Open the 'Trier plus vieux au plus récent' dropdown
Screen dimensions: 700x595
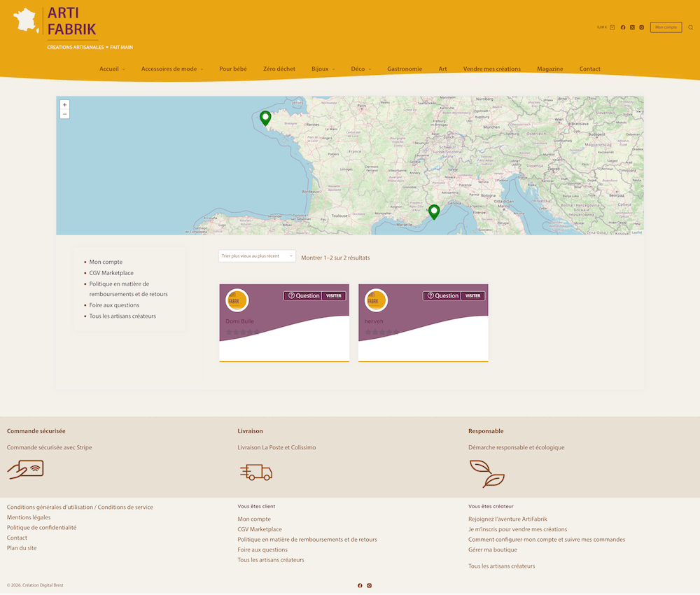(x=256, y=256)
